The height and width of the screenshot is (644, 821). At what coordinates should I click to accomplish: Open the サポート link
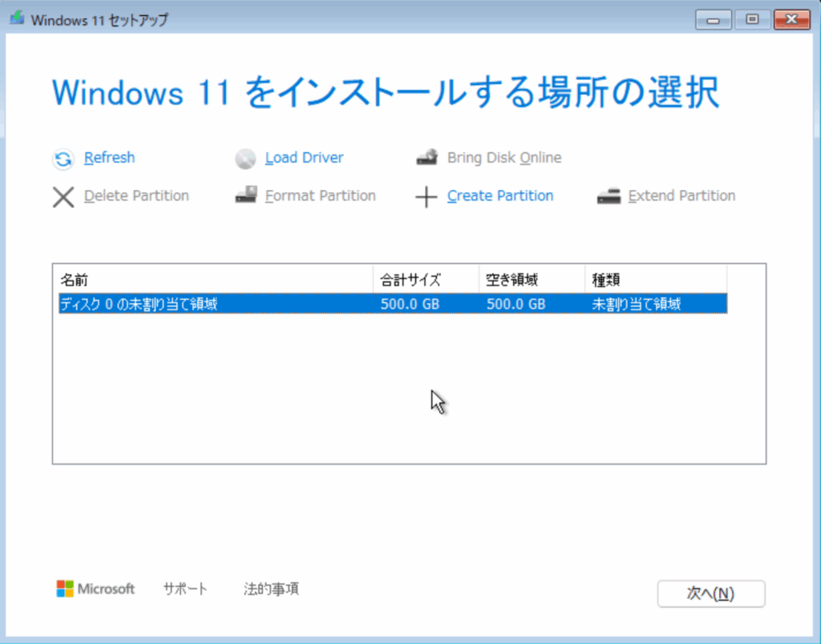185,589
